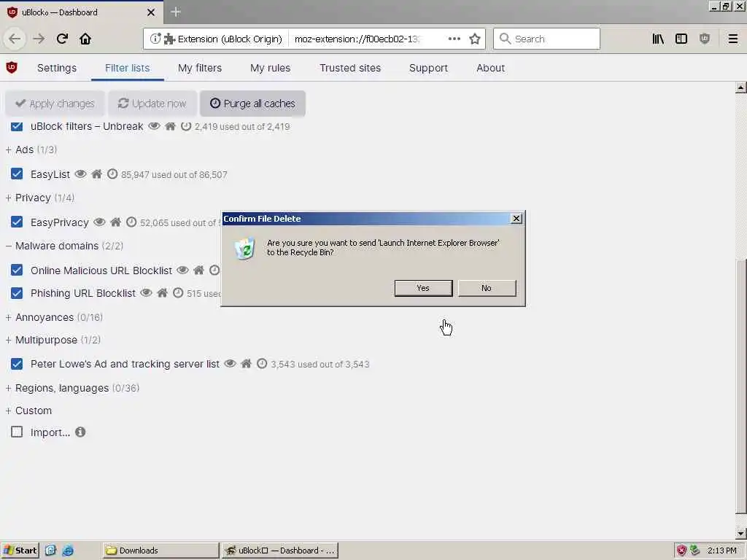Check the Import checkbox
747x560 pixels.
(17, 432)
